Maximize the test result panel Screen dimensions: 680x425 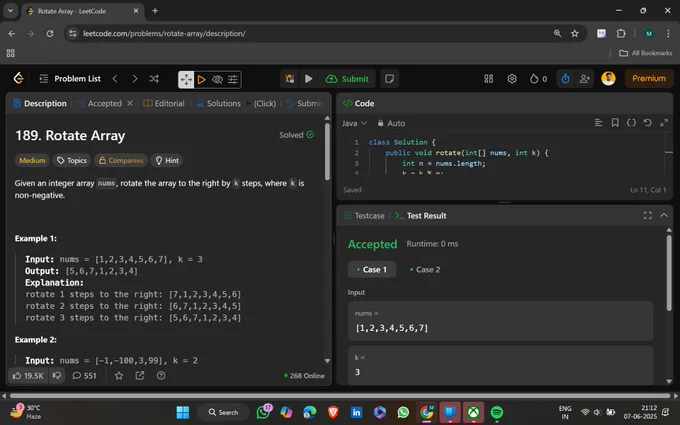(x=647, y=216)
